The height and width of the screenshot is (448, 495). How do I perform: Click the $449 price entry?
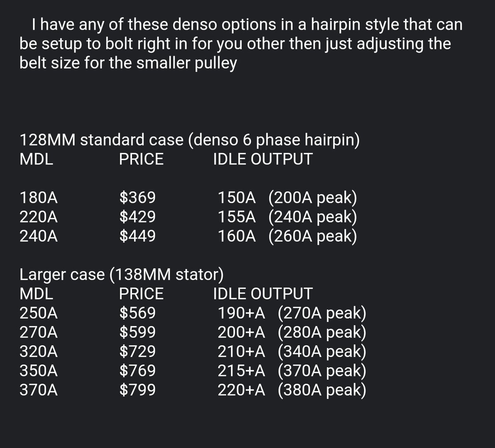[x=137, y=236]
